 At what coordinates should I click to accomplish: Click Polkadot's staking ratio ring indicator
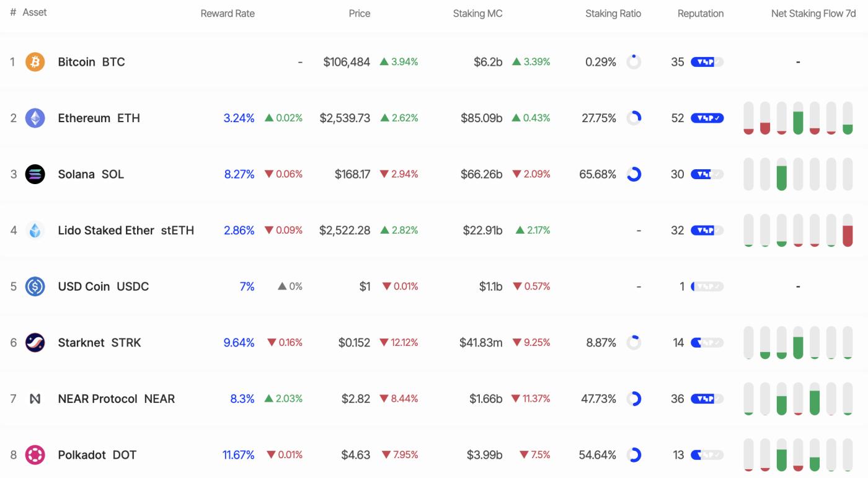tap(635, 454)
